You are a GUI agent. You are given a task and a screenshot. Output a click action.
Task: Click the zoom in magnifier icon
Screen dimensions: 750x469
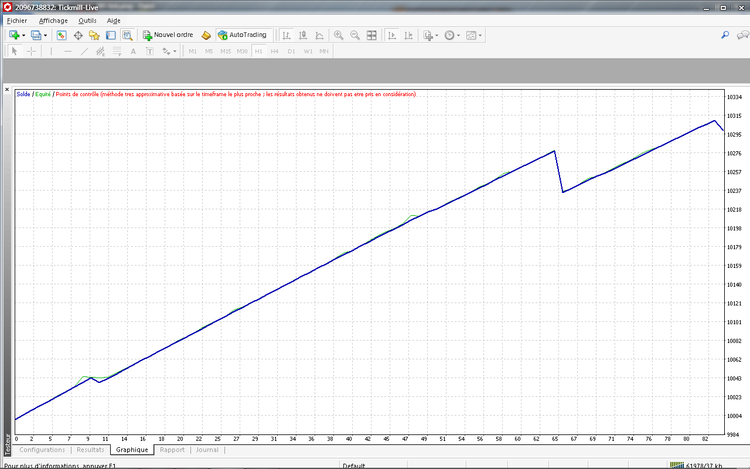pyautogui.click(x=338, y=35)
